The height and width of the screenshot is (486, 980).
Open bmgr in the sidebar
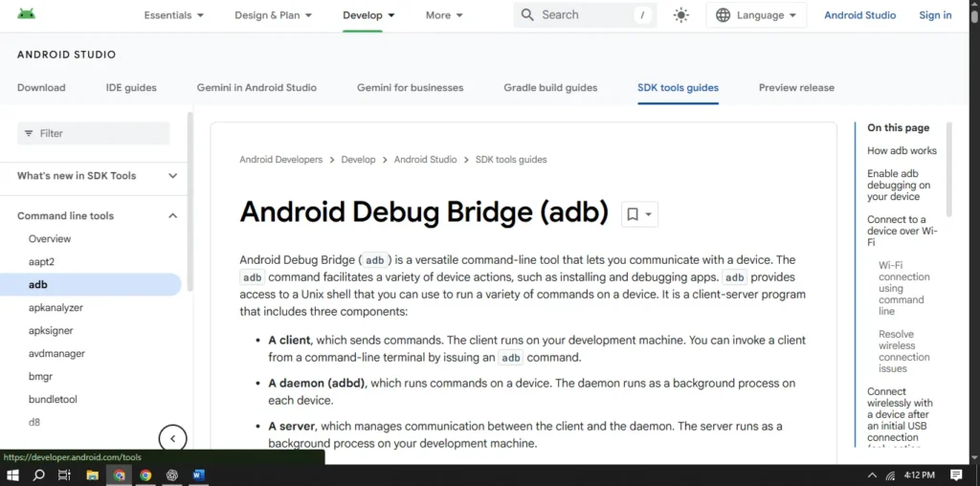(40, 377)
